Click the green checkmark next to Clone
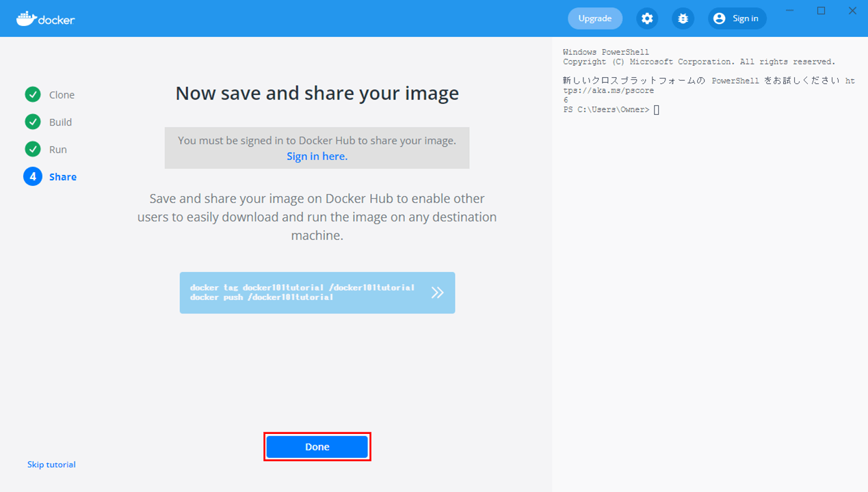 click(x=33, y=94)
